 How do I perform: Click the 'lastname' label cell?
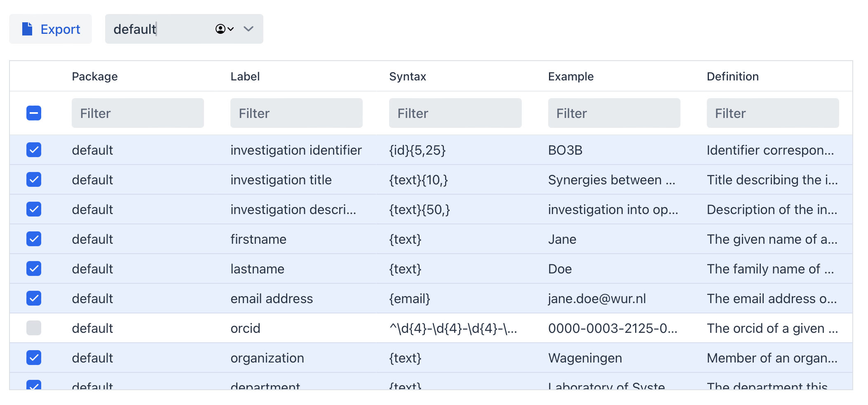pyautogui.click(x=257, y=269)
